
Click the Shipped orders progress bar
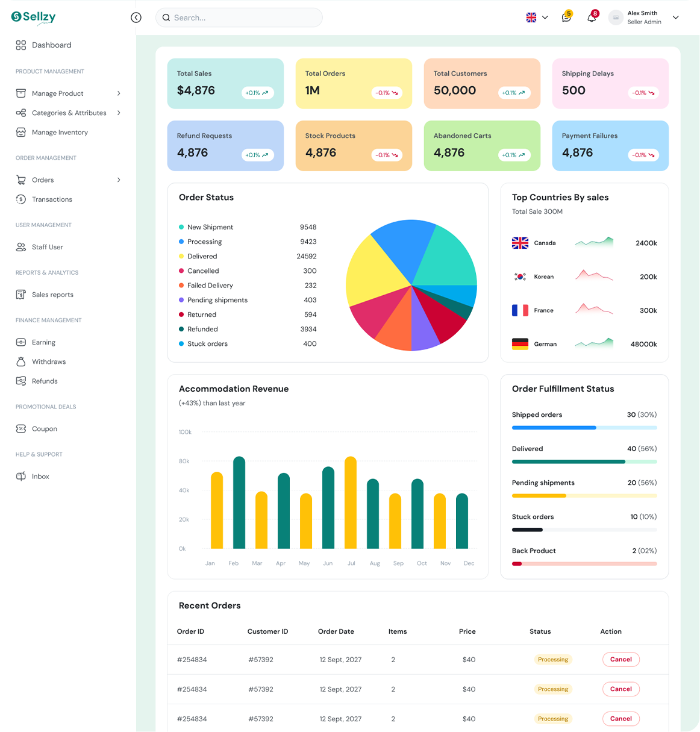point(584,428)
